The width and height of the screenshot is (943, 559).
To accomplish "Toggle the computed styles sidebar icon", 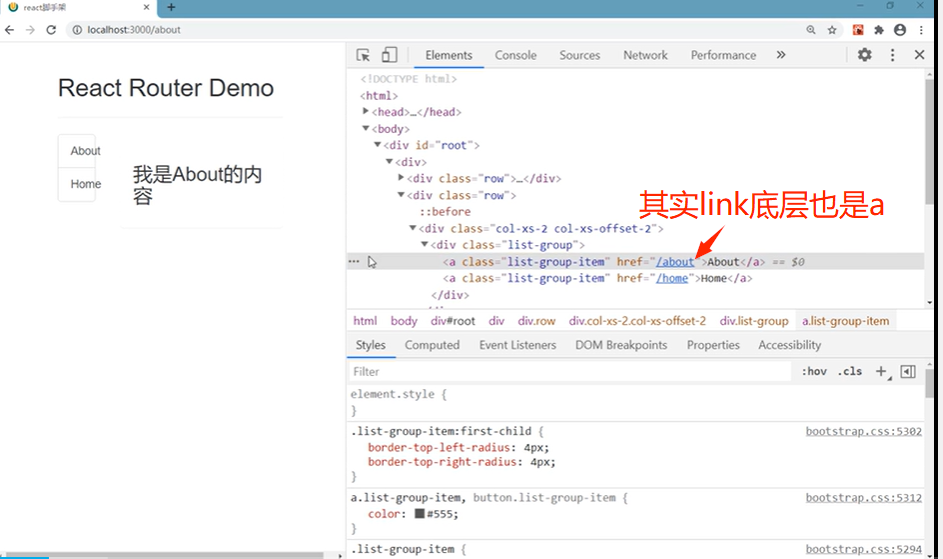I will pyautogui.click(x=908, y=371).
